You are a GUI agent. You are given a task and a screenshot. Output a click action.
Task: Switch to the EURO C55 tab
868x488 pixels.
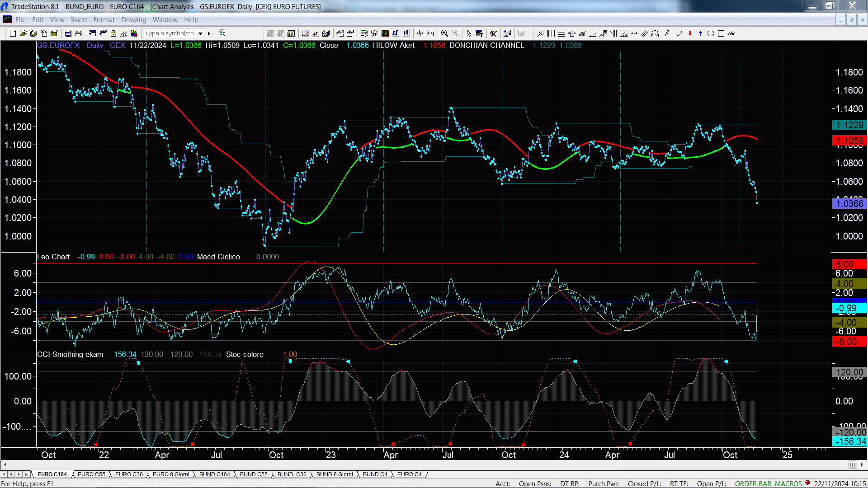pos(91,474)
